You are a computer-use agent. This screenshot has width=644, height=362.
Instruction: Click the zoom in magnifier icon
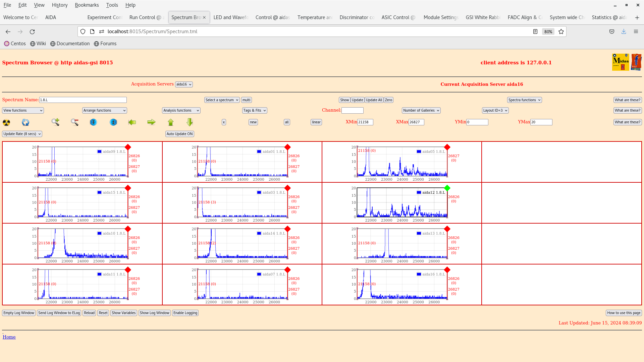click(55, 122)
